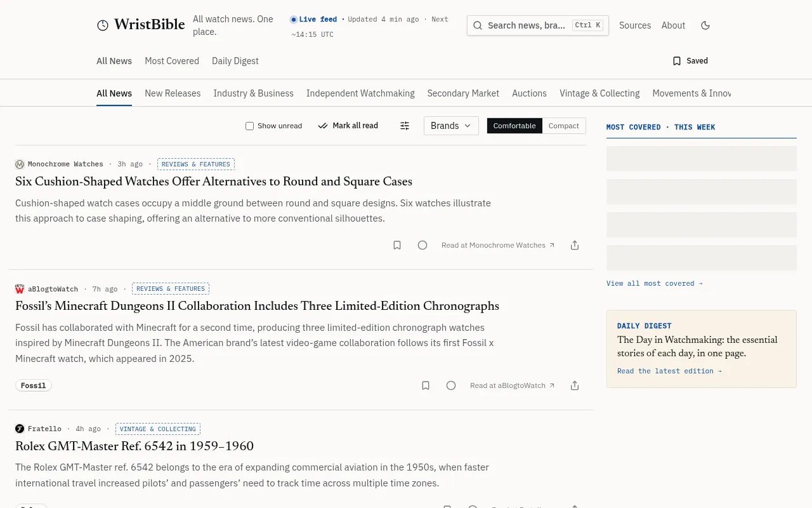Select the Auctions category tab
This screenshot has width=812, height=508.
click(529, 93)
